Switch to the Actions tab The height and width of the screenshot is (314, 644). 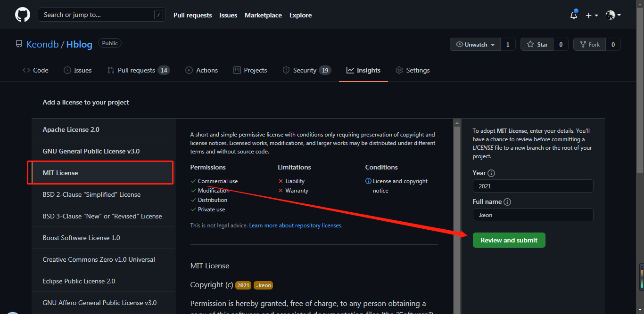tap(202, 70)
